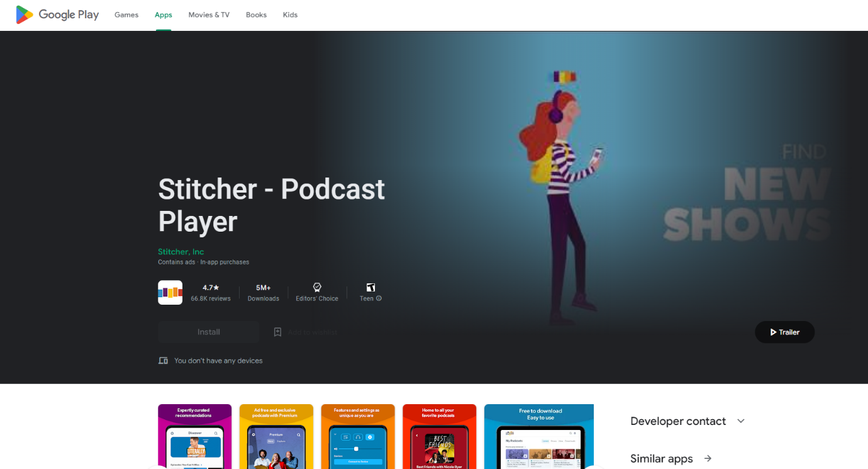Open Free to download screenshot

539,436
